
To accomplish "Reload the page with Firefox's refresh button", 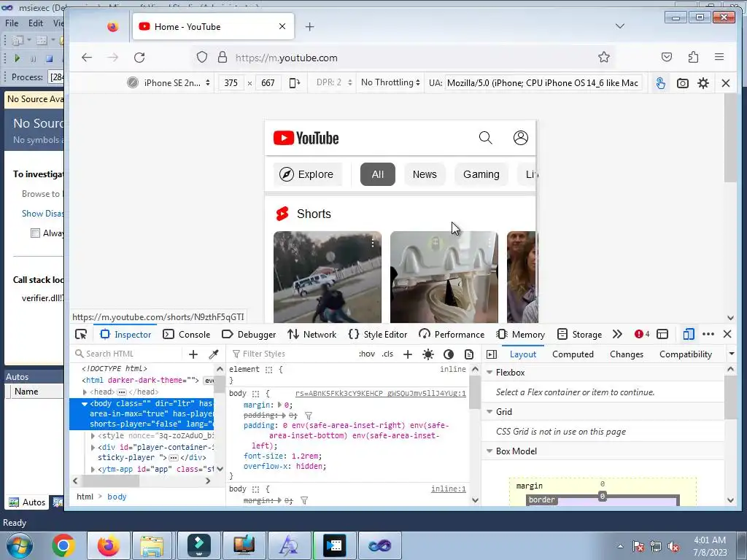I will click(139, 58).
